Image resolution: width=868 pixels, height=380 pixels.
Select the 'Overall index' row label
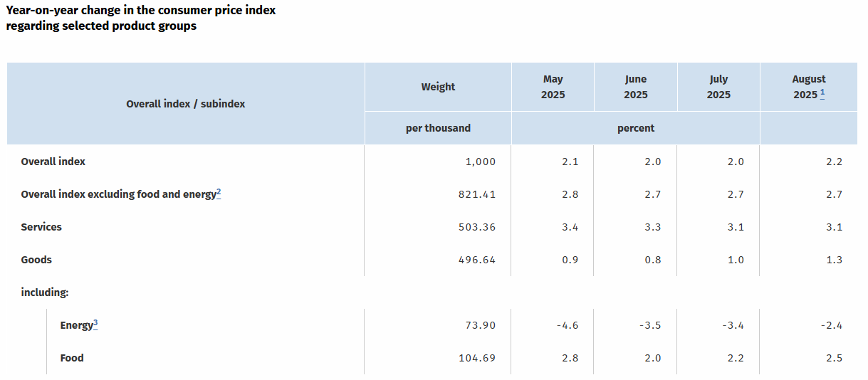(x=53, y=162)
